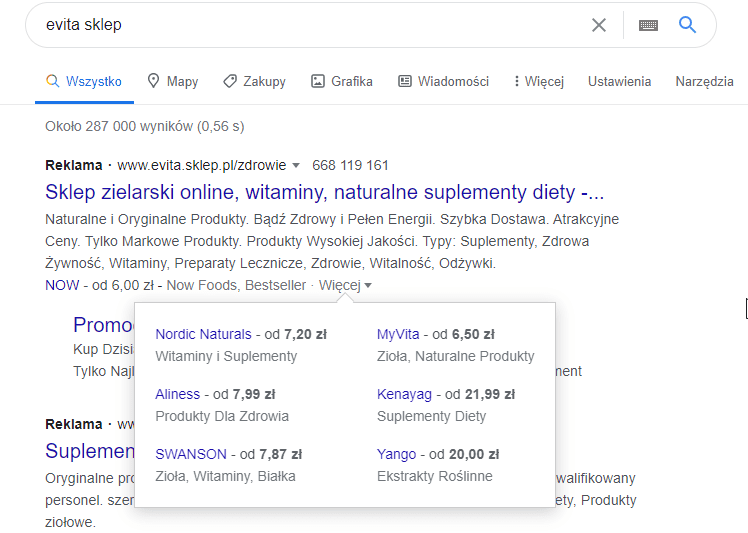Click the Zioła, Naturalne Produkty description
The height and width of the screenshot is (533, 748).
[x=456, y=356]
